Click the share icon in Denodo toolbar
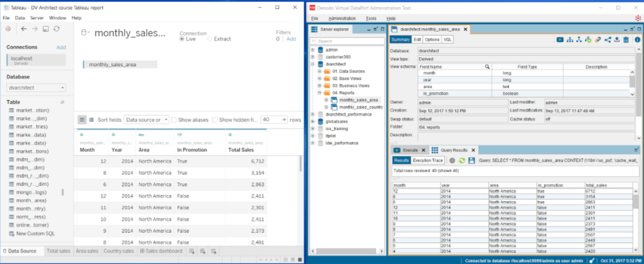The image size is (644, 264). point(608,39)
